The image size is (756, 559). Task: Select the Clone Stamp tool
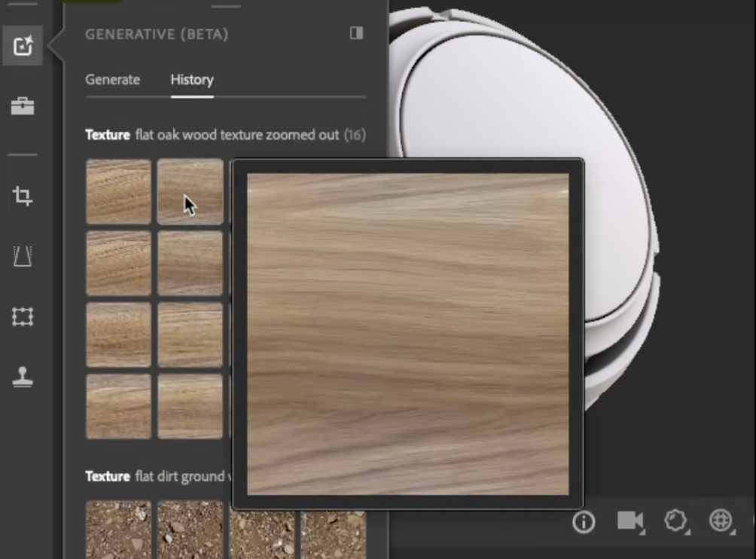[x=23, y=377]
